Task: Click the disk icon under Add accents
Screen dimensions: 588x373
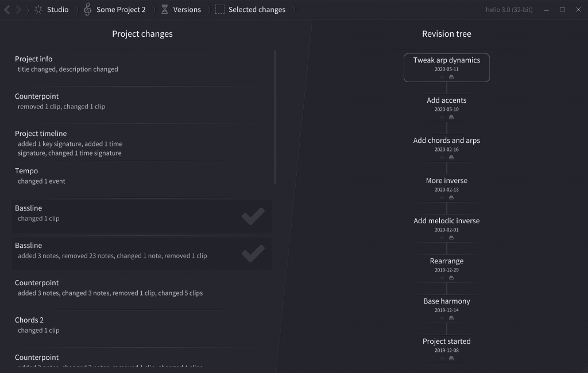Action: (451, 117)
